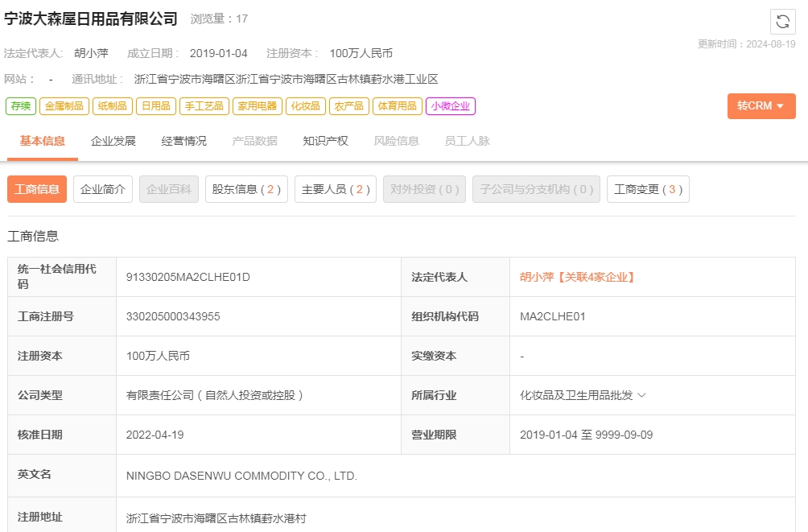Open 主要人员 (2) section
The image size is (808, 532).
point(336,189)
